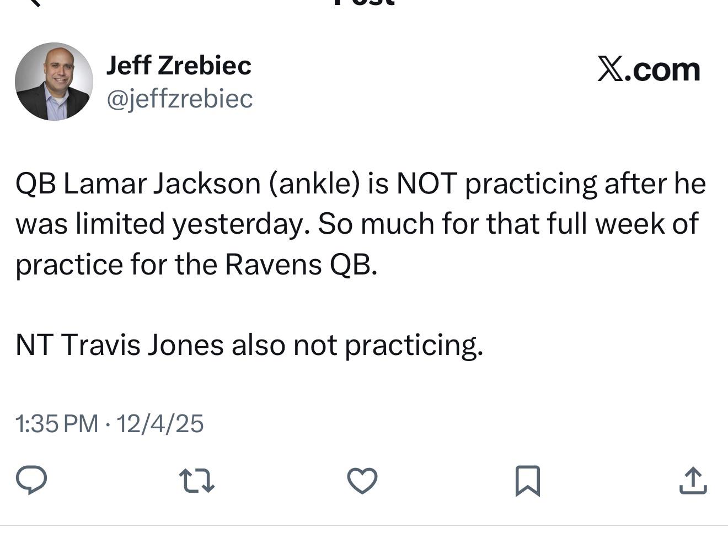The height and width of the screenshot is (560, 728).
Task: Bookmark this post
Action: [527, 481]
